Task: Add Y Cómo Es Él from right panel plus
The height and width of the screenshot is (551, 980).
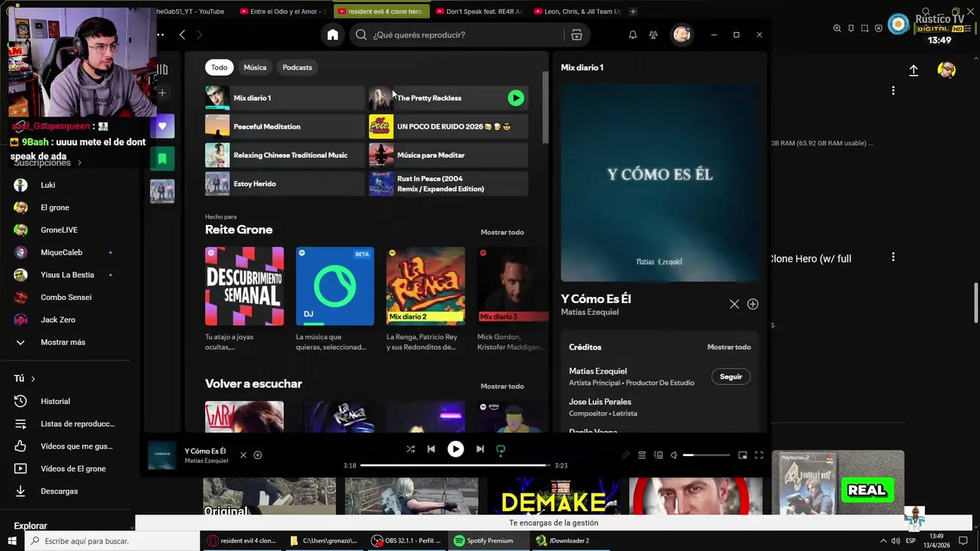Action: (753, 305)
